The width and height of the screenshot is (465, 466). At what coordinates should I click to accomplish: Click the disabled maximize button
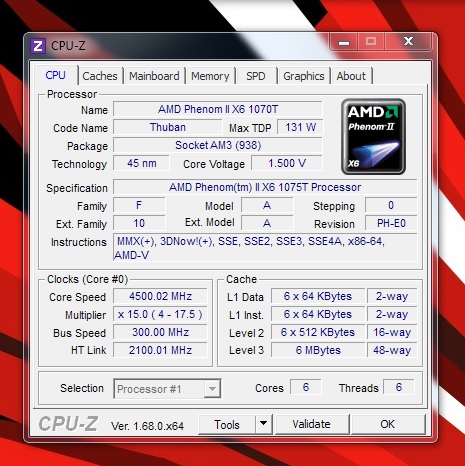(x=371, y=42)
